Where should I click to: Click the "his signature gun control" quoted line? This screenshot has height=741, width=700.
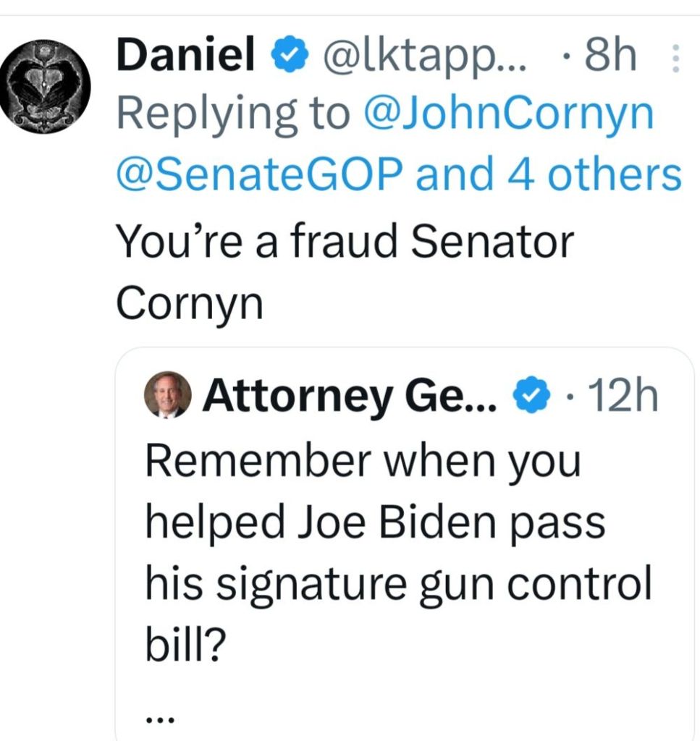coord(398,585)
